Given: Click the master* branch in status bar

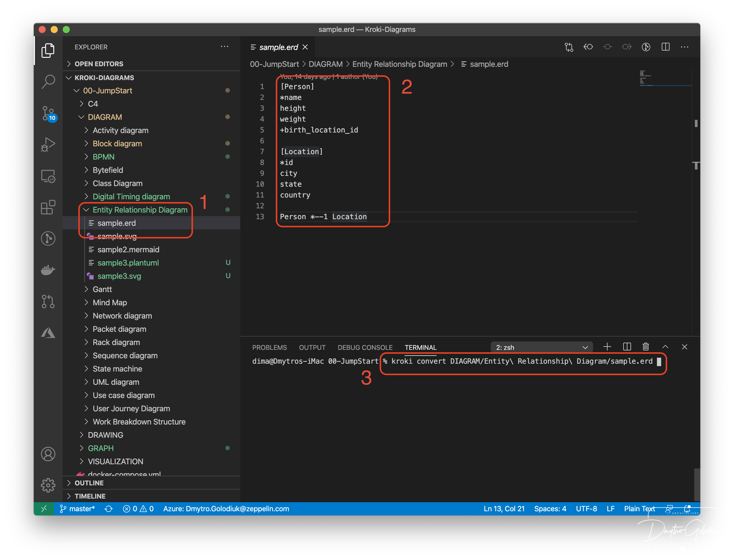Looking at the screenshot, I should [x=77, y=509].
